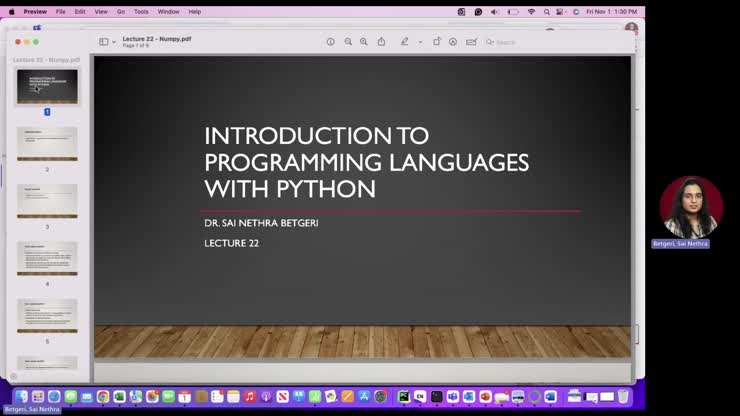The height and width of the screenshot is (416, 740).
Task: Click presenter video thumbnail of Betgeri, Sai Nethra
Action: 691,207
